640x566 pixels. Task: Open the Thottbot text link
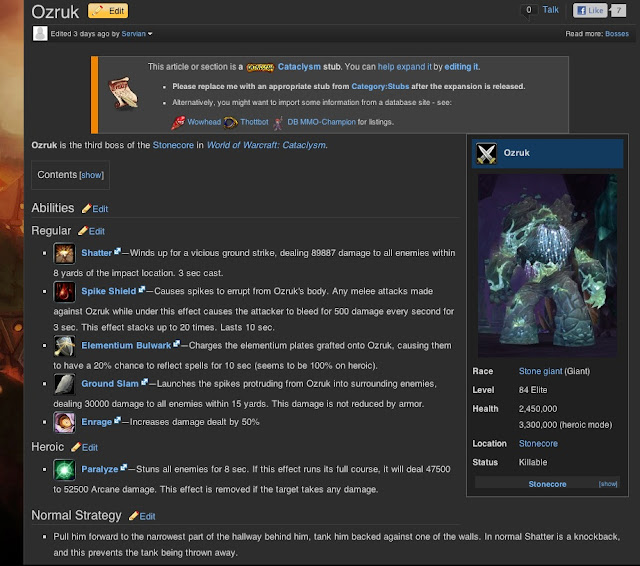tap(254, 122)
